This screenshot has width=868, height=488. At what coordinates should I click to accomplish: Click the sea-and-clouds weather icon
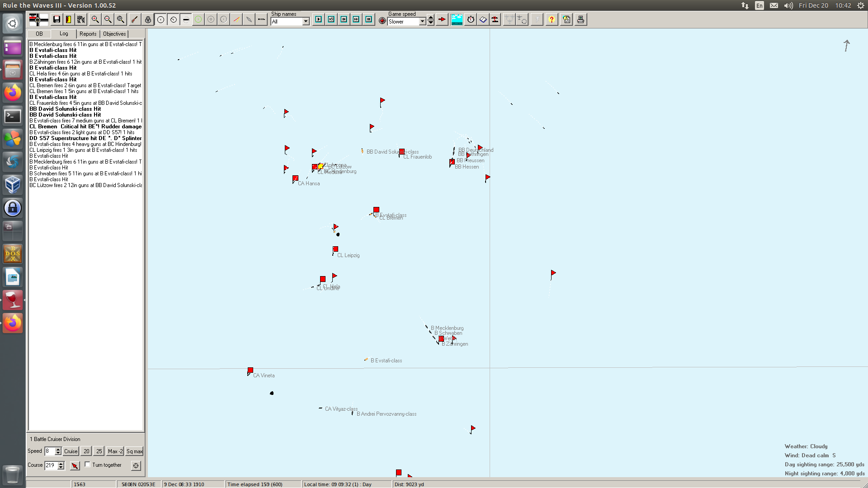point(457,19)
